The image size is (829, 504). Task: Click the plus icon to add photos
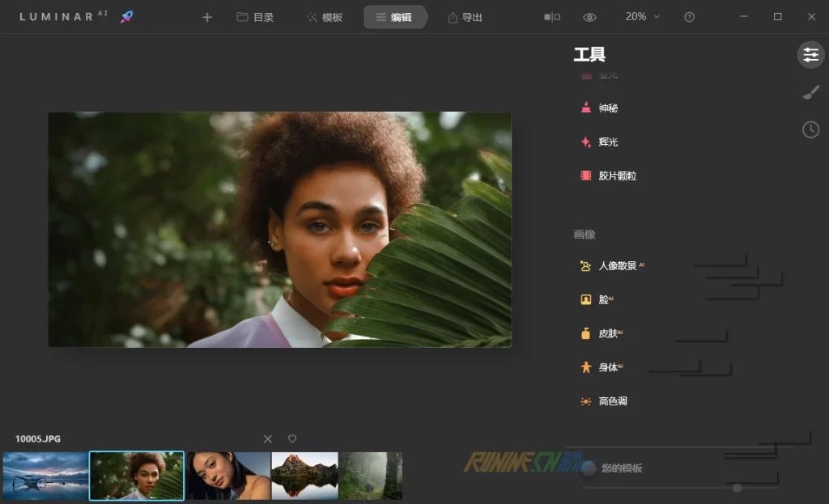click(207, 17)
